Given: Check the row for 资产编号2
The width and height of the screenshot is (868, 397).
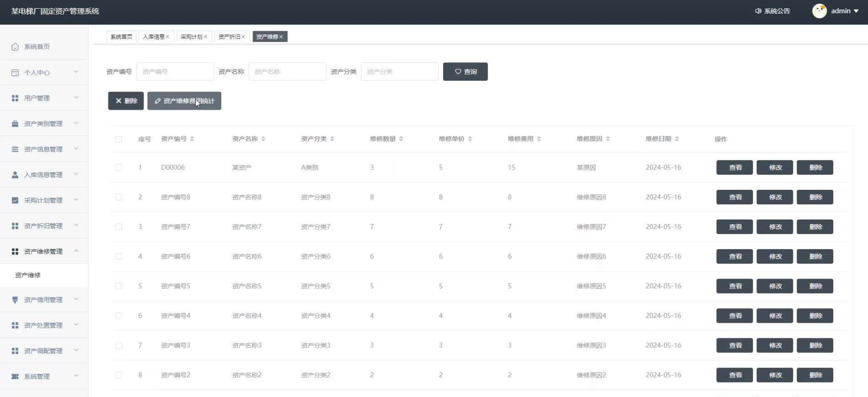Looking at the screenshot, I should tap(118, 375).
